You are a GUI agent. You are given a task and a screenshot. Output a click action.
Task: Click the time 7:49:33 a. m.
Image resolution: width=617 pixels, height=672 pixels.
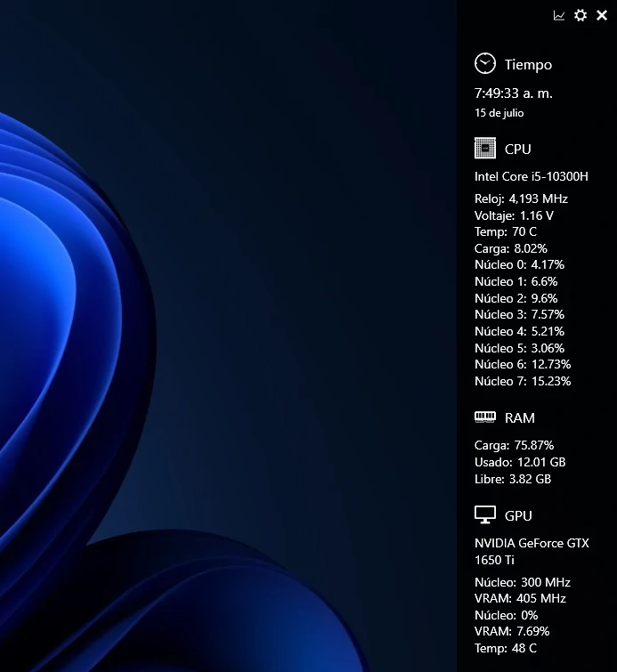point(513,93)
